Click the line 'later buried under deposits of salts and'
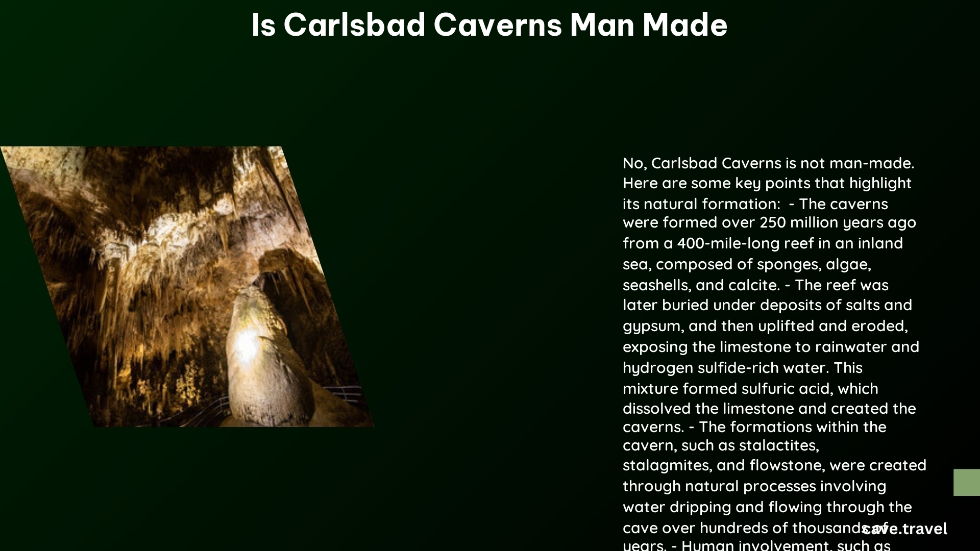The width and height of the screenshot is (980, 551). point(767,305)
